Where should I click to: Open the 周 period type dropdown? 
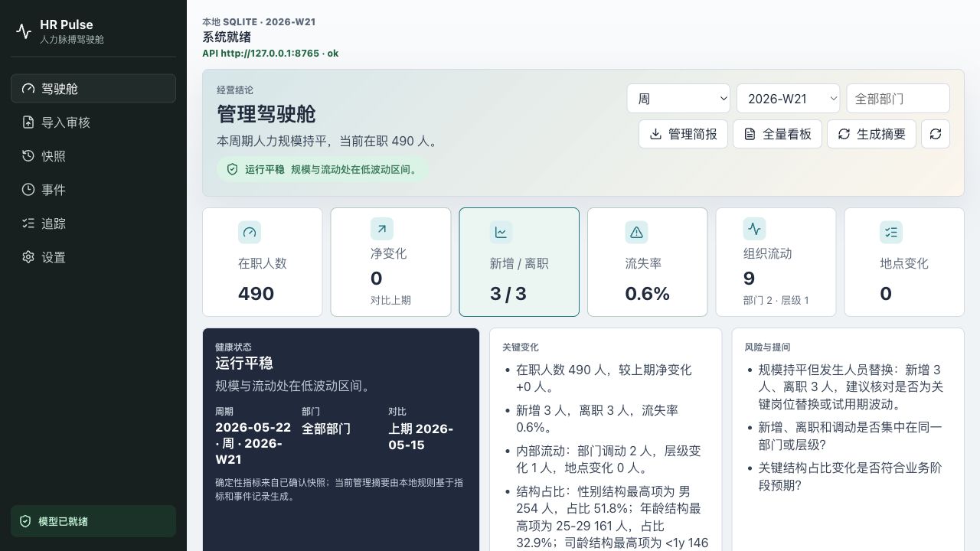click(678, 99)
